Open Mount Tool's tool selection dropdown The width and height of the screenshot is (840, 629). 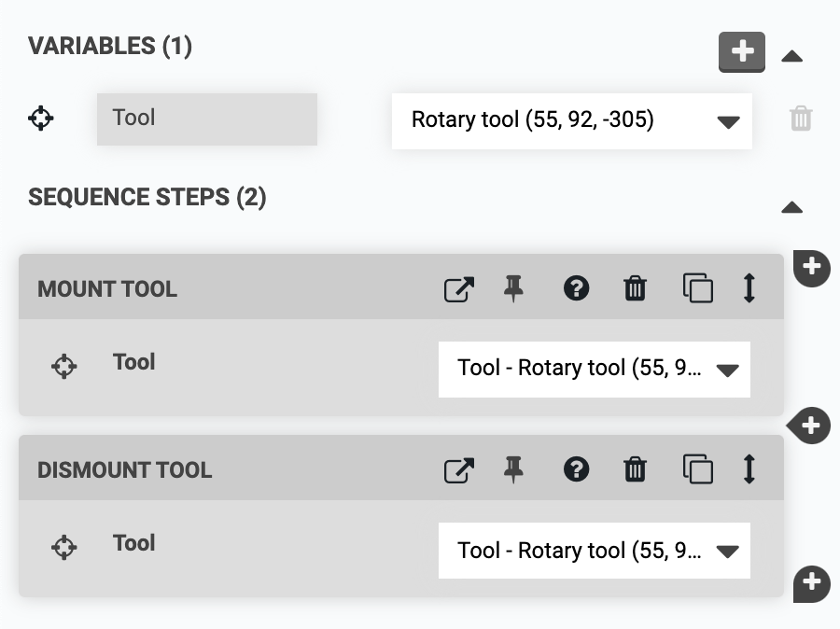[x=595, y=370]
